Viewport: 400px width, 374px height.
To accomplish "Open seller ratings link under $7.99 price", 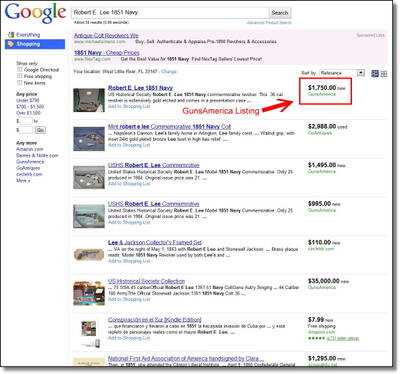I will (343, 339).
